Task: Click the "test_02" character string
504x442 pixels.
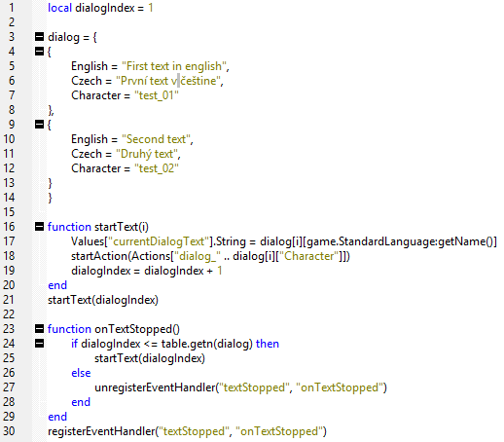Action: click(157, 168)
